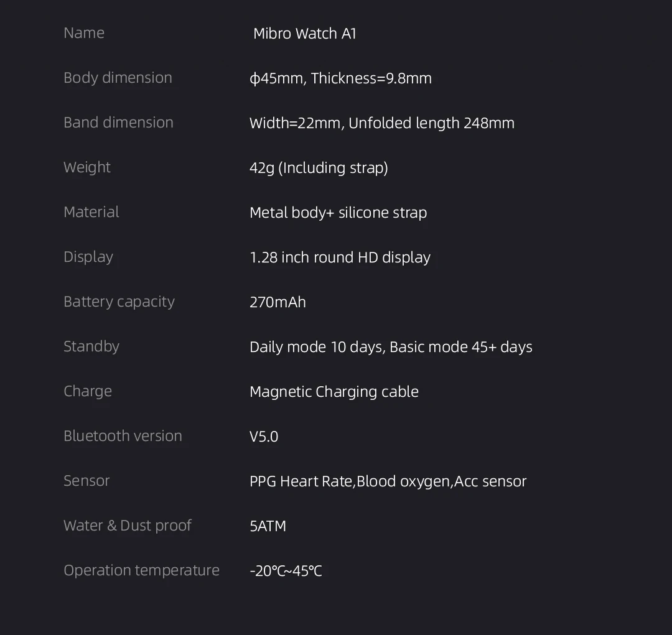Image resolution: width=672 pixels, height=635 pixels.
Task: Click the 'Band dimension' label
Action: pos(118,123)
